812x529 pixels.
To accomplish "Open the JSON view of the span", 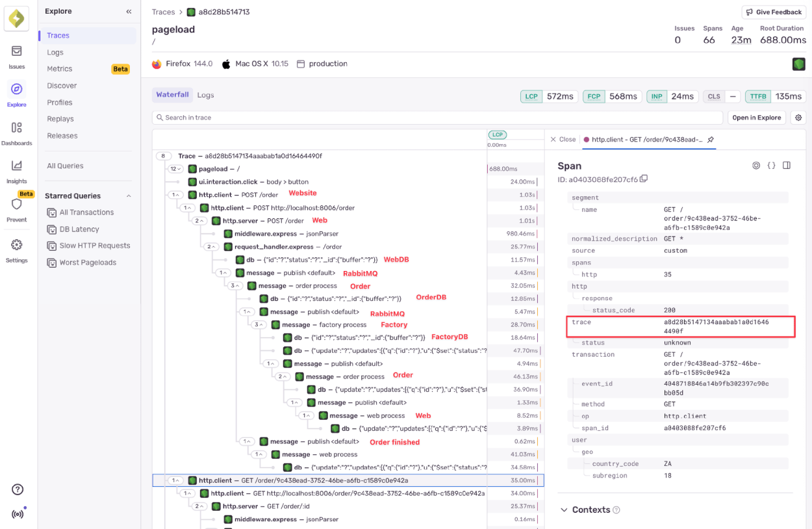I will tap(771, 165).
